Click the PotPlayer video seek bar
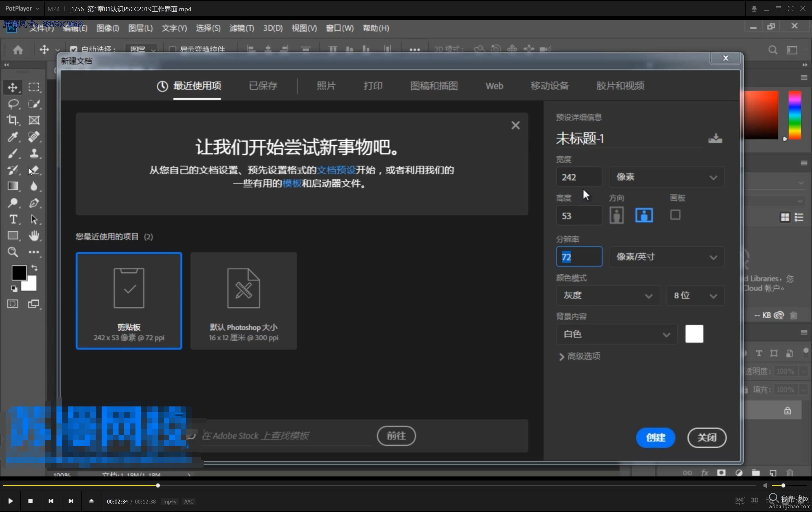The image size is (812, 512). tap(379, 486)
